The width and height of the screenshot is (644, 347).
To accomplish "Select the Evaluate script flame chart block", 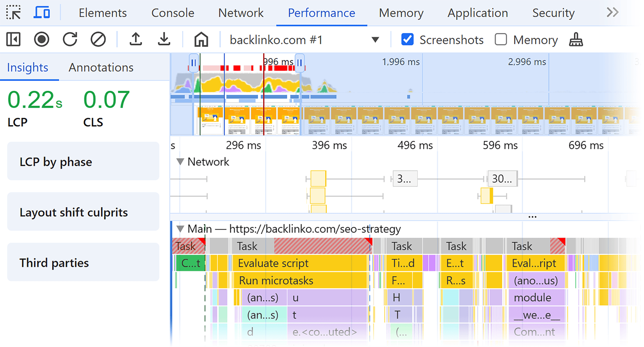I will point(299,263).
